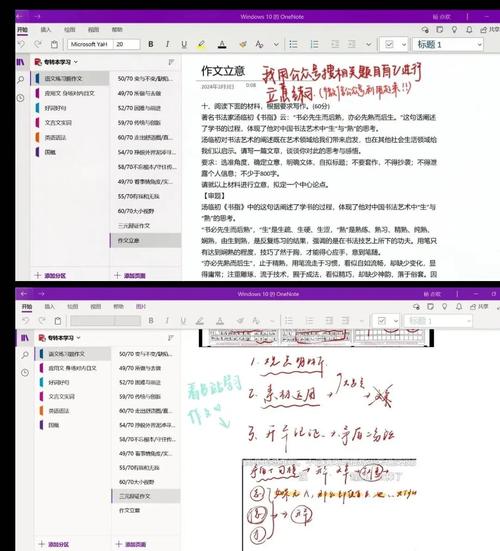The width and height of the screenshot is (500, 551).
Task: Open search magnifier in upper window sidebar
Action: click(21, 80)
